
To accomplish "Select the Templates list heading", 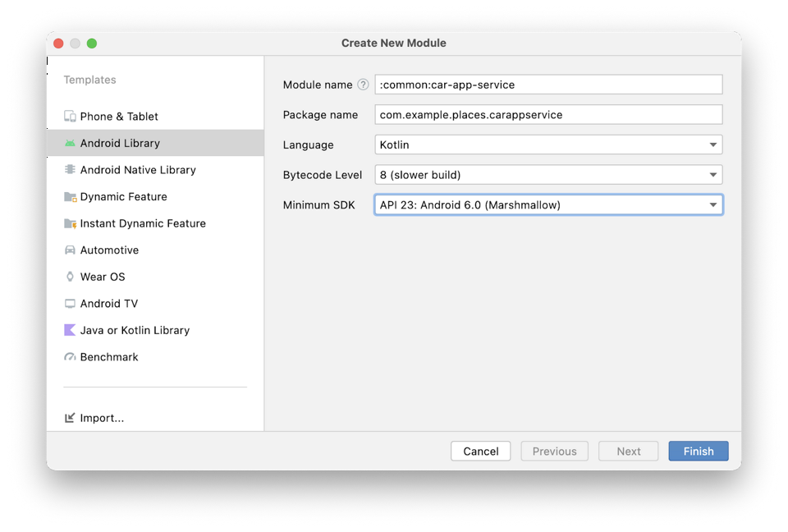I will (x=89, y=80).
